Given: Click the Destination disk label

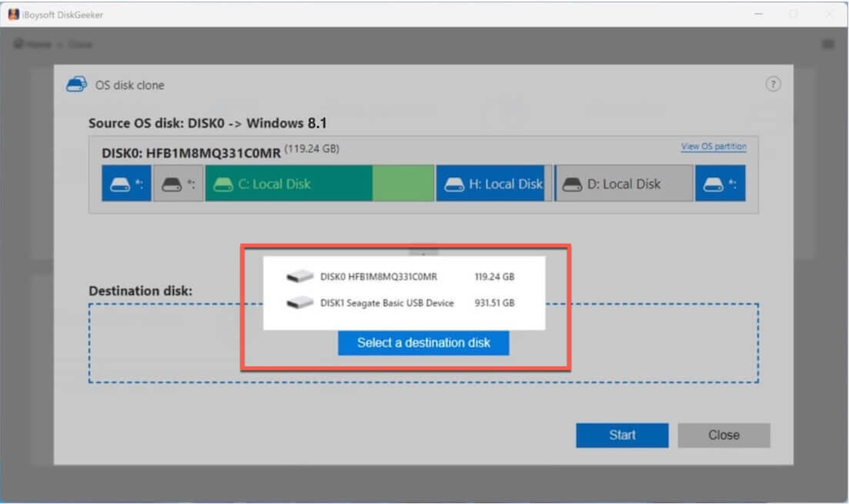Looking at the screenshot, I should pyautogui.click(x=140, y=291).
